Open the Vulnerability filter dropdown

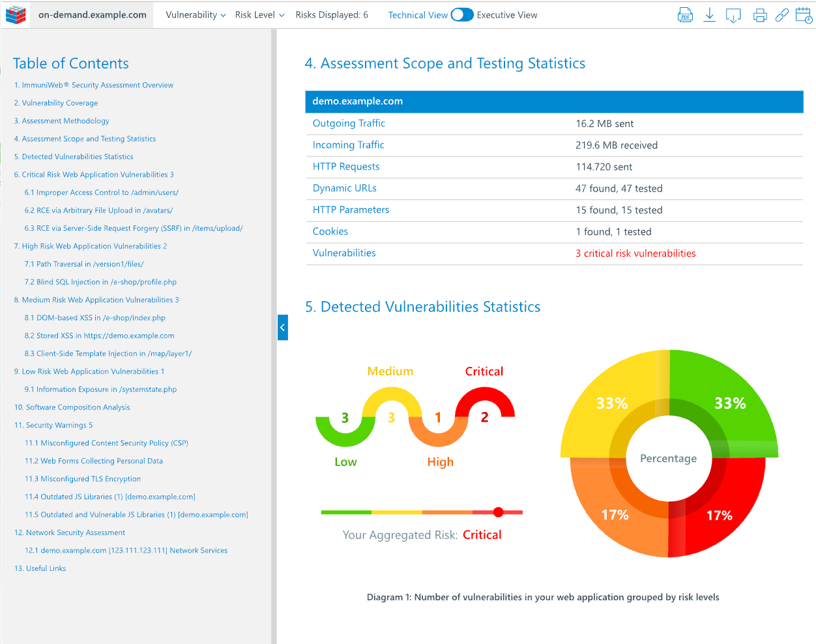click(196, 15)
